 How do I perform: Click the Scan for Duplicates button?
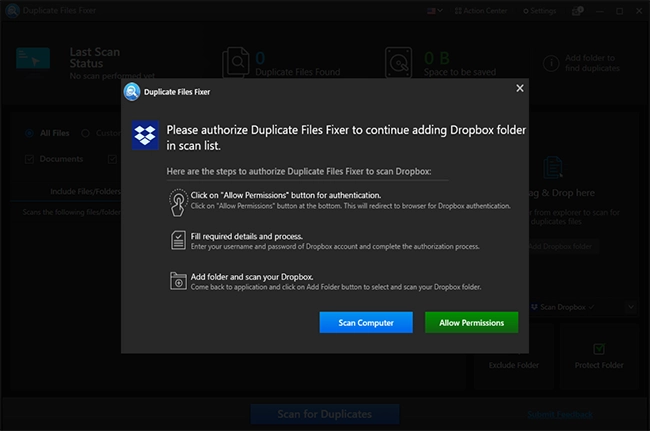pyautogui.click(x=325, y=414)
